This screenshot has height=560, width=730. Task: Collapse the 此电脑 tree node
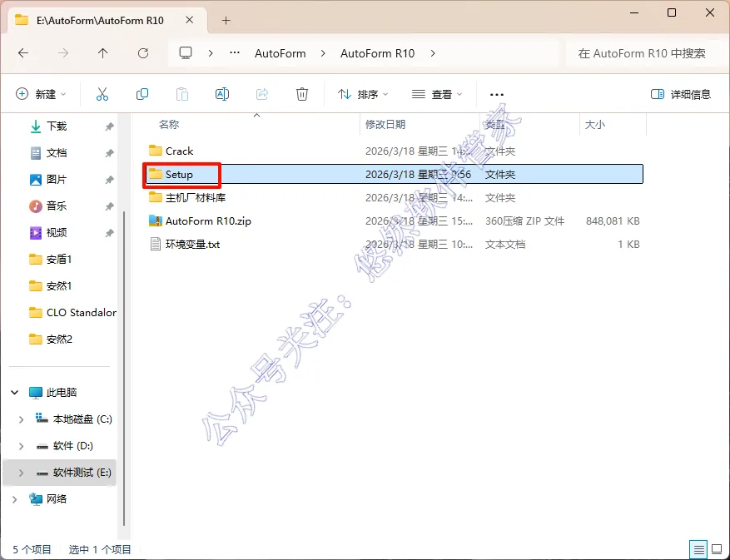pyautogui.click(x=14, y=393)
